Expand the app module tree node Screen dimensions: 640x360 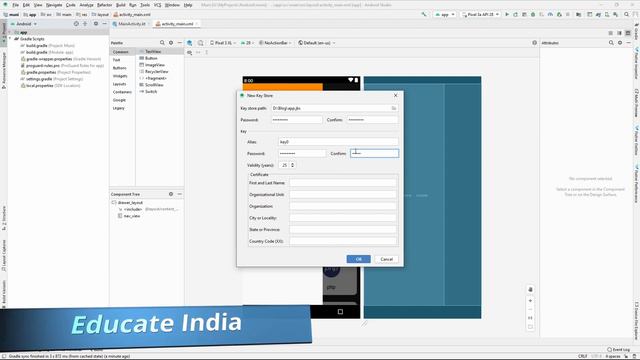coord(10,32)
